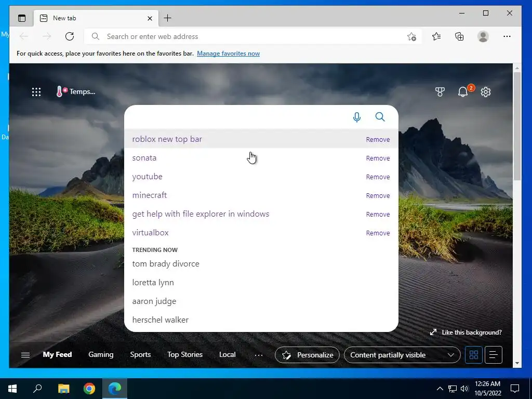This screenshot has width=532, height=399.
Task: Switch feed to grid view layout
Action: click(x=474, y=355)
